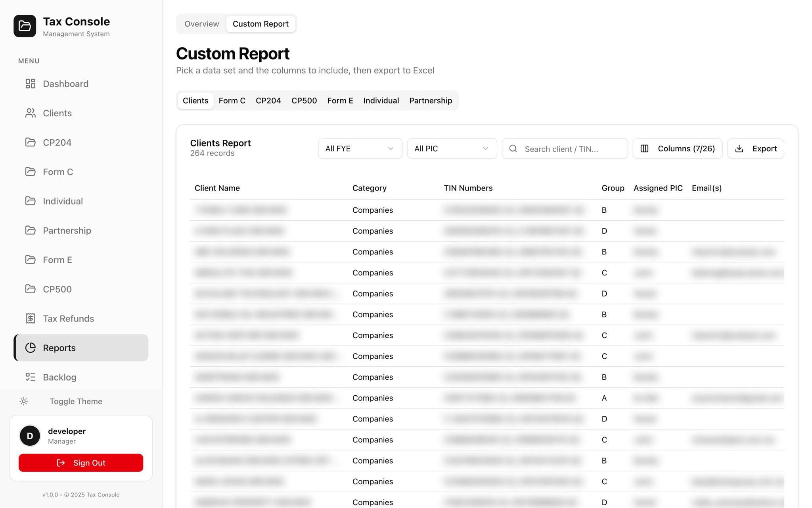
Task: Click the Form C folder icon in sidebar
Action: pyautogui.click(x=31, y=172)
